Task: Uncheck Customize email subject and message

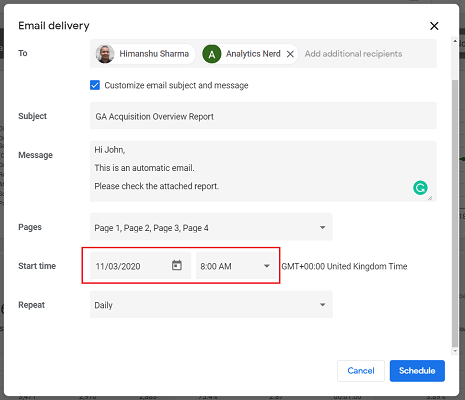Action: [x=95, y=85]
